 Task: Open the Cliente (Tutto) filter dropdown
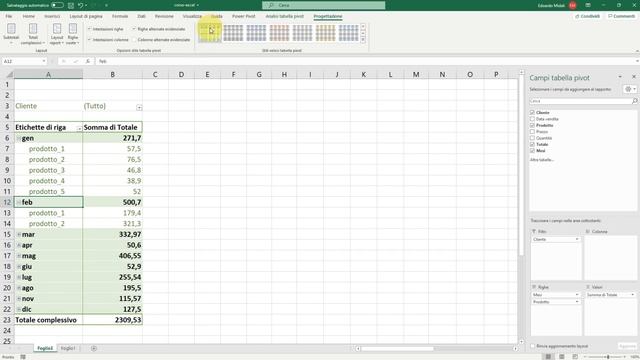coord(139,107)
